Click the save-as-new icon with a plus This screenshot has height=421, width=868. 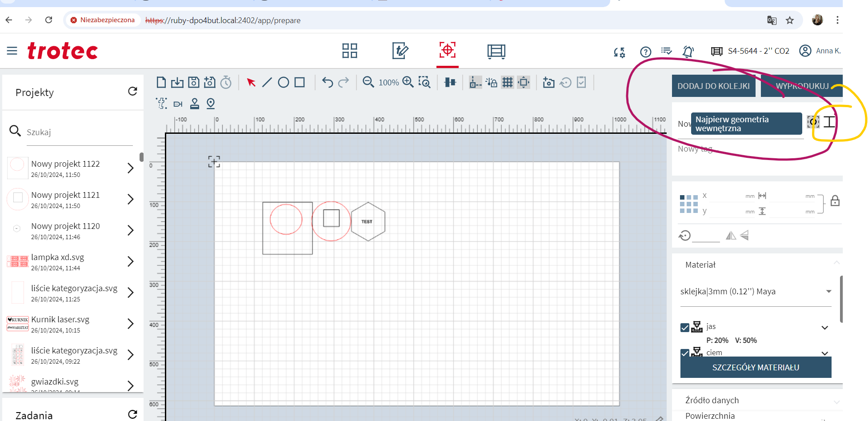tap(210, 82)
